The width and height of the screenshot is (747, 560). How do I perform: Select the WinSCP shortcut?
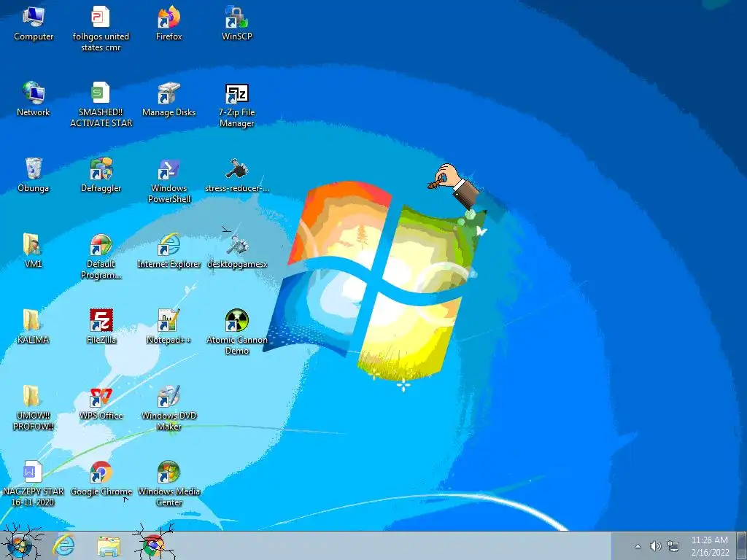237,24
